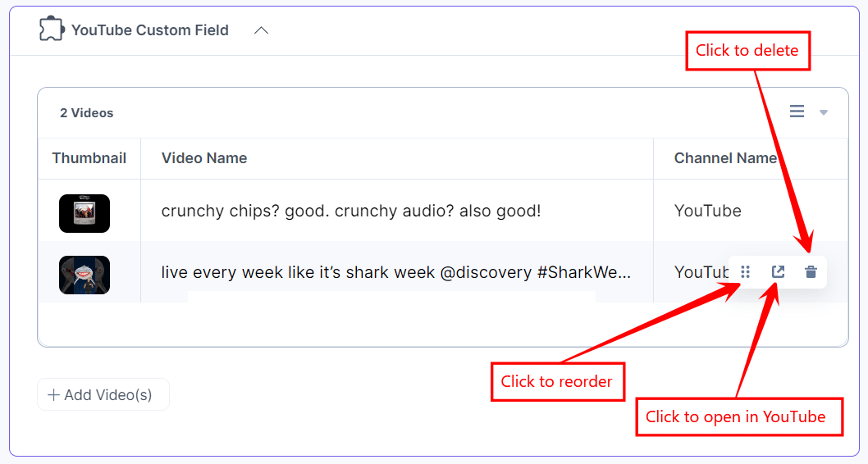Click the six-dot reorder handle

pos(745,272)
